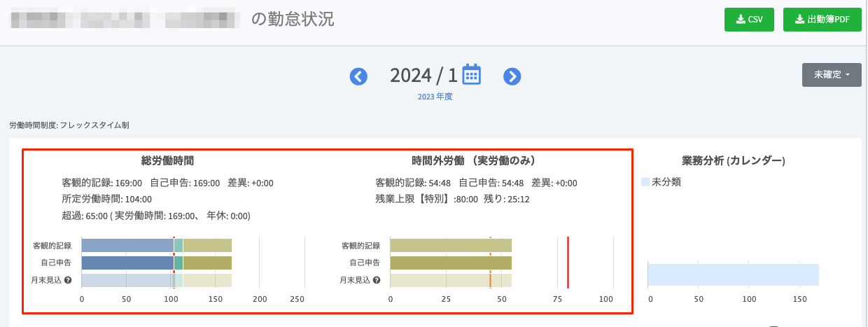Open the calendar date picker icon
Viewport: 868px width, 327px height.
coord(471,74)
